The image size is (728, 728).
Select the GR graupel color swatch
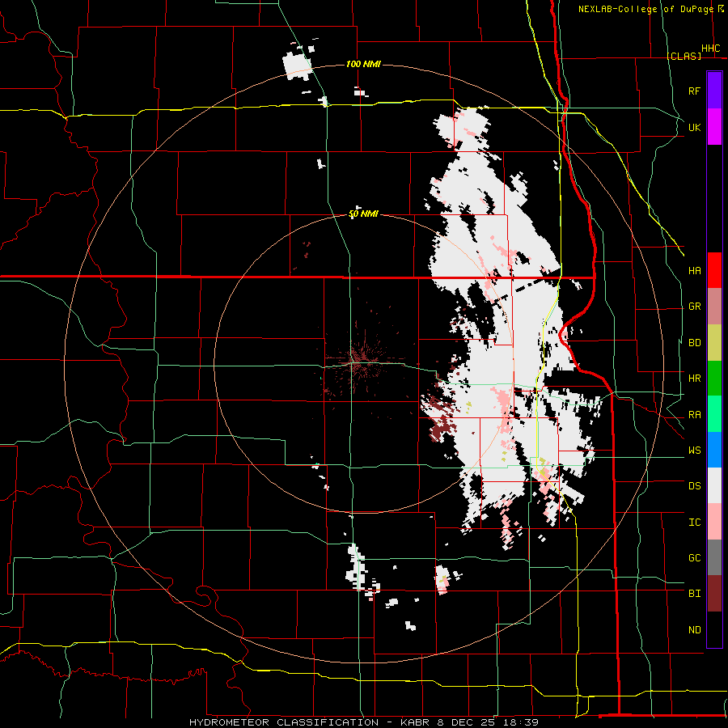point(714,307)
